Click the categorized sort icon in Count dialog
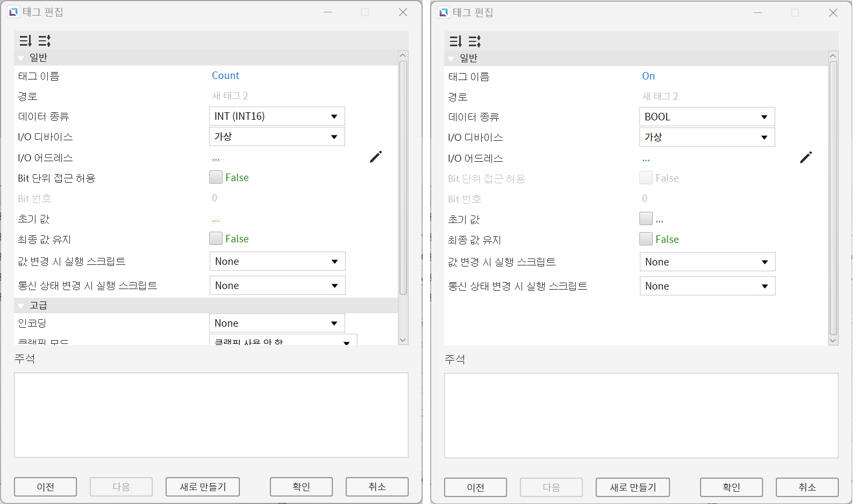This screenshot has width=856, height=504. (x=25, y=41)
